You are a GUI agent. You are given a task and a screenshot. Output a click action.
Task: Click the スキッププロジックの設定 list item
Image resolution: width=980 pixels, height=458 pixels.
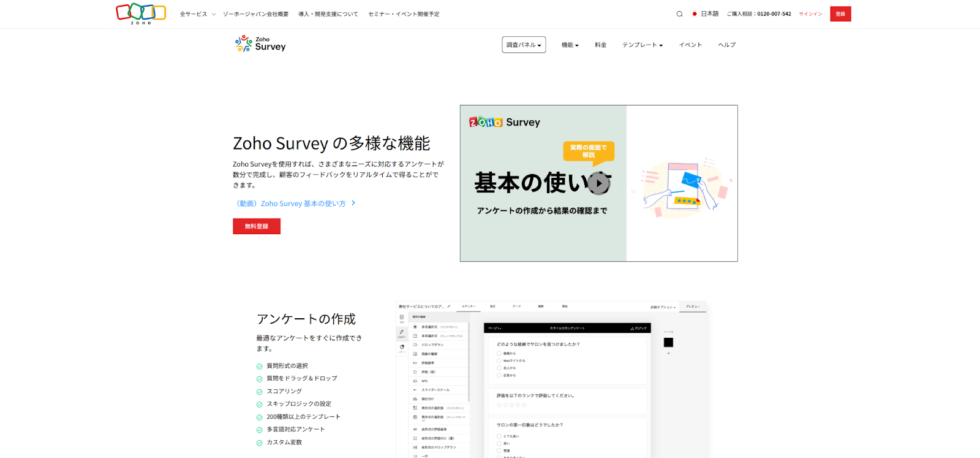click(x=298, y=404)
